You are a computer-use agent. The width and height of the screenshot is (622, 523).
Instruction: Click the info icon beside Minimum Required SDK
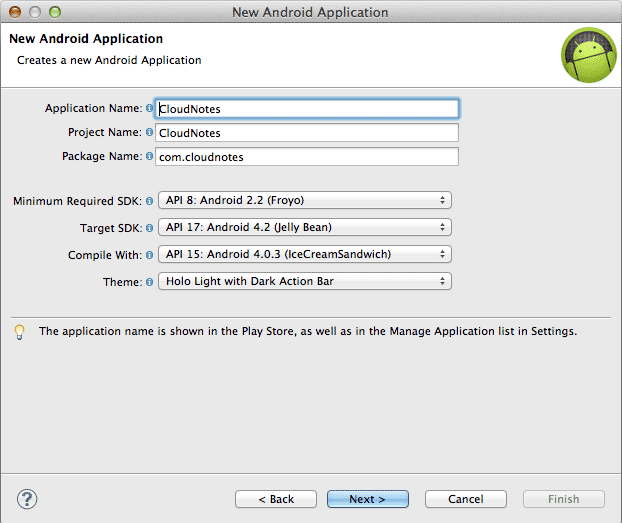point(150,200)
